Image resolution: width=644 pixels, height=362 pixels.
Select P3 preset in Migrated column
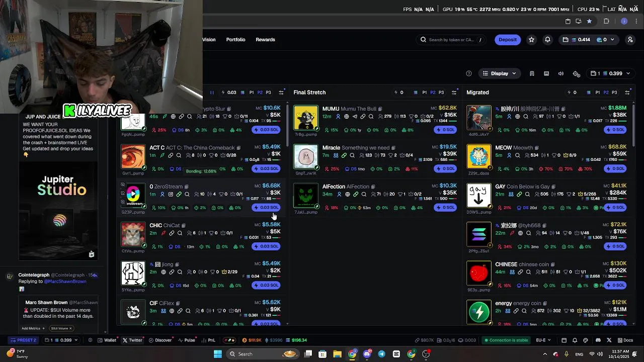click(614, 93)
